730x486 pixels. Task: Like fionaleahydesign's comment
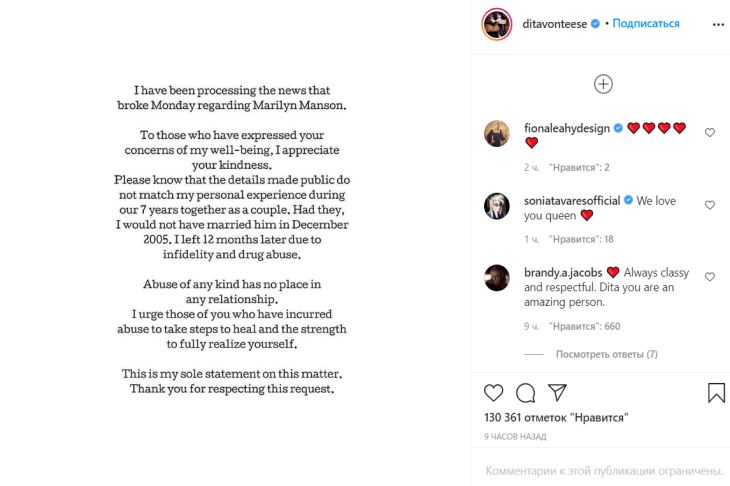pos(710,132)
